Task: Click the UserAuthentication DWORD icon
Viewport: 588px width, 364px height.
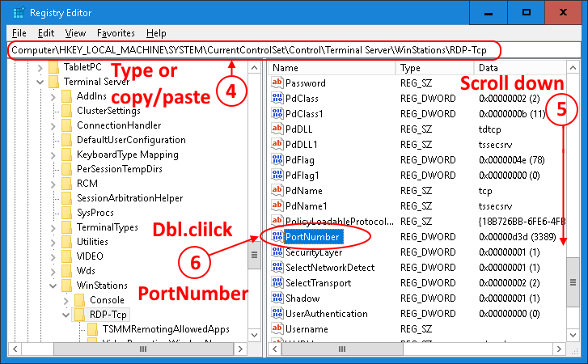Action: (277, 313)
